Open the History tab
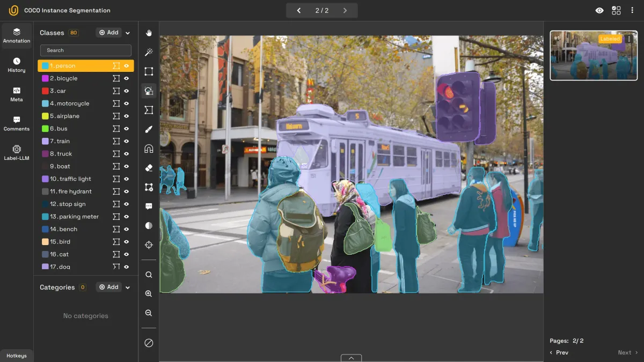 (x=17, y=65)
